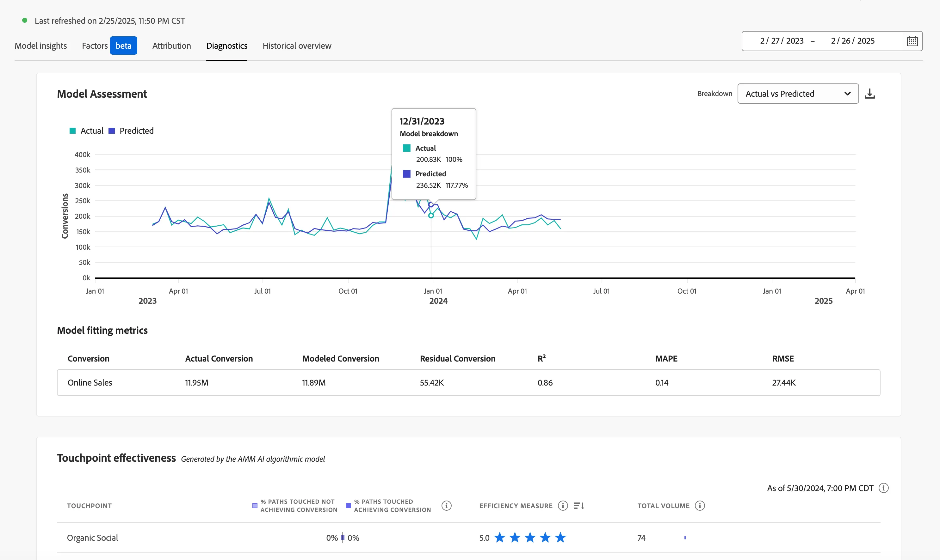Click the beta badge next to Factors
Image resolution: width=940 pixels, height=560 pixels.
tap(123, 46)
